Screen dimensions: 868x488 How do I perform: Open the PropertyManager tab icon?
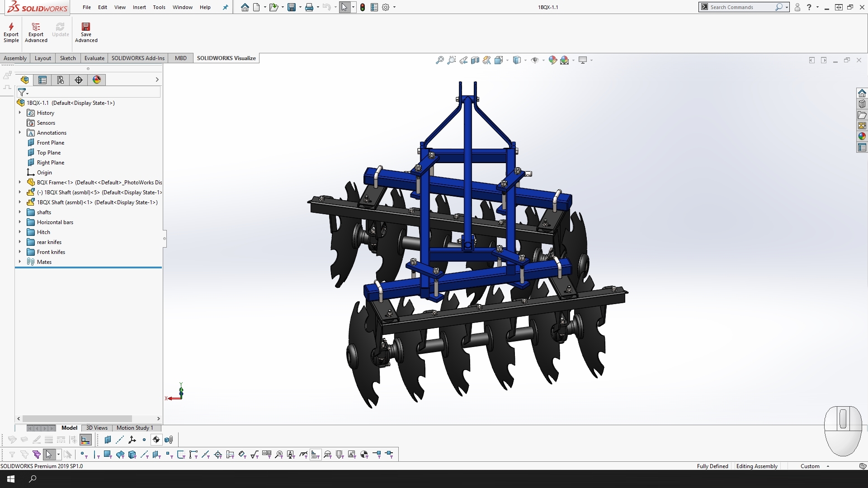click(42, 80)
